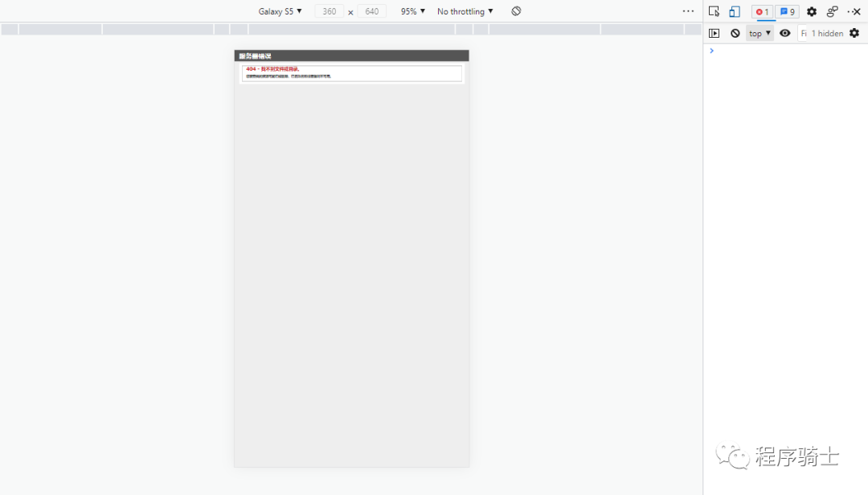Click the width field showing 360

[329, 11]
